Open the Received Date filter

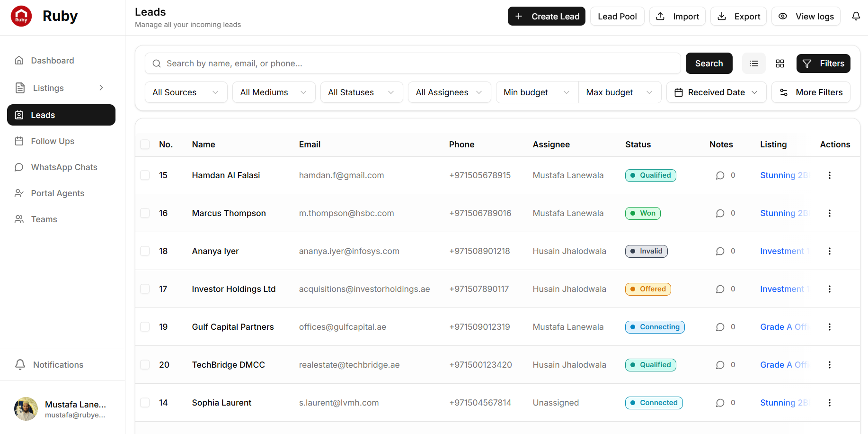[716, 92]
